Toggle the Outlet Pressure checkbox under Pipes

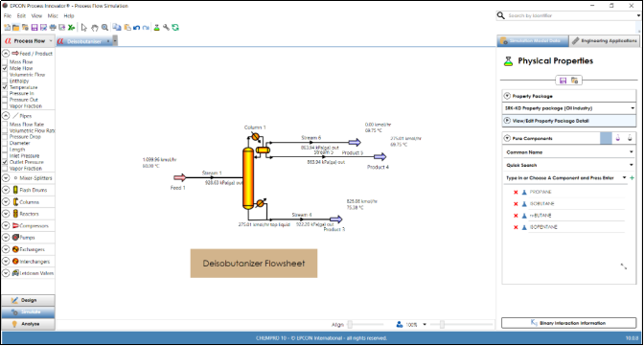click(5, 162)
